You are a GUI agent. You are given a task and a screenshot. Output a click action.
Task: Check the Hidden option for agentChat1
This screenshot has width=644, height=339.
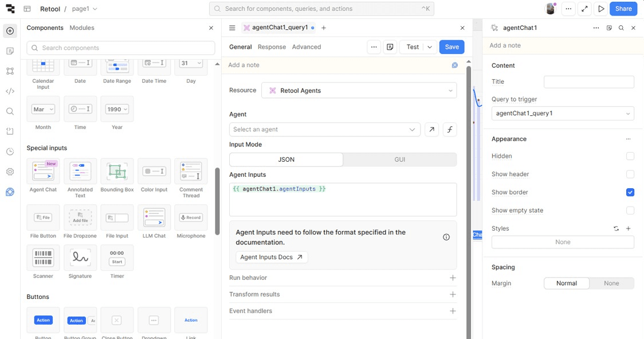coord(630,155)
